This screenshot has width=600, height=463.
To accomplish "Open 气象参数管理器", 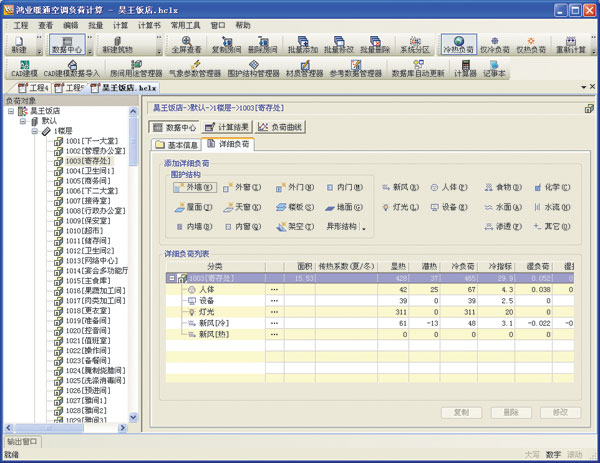I will (195, 68).
